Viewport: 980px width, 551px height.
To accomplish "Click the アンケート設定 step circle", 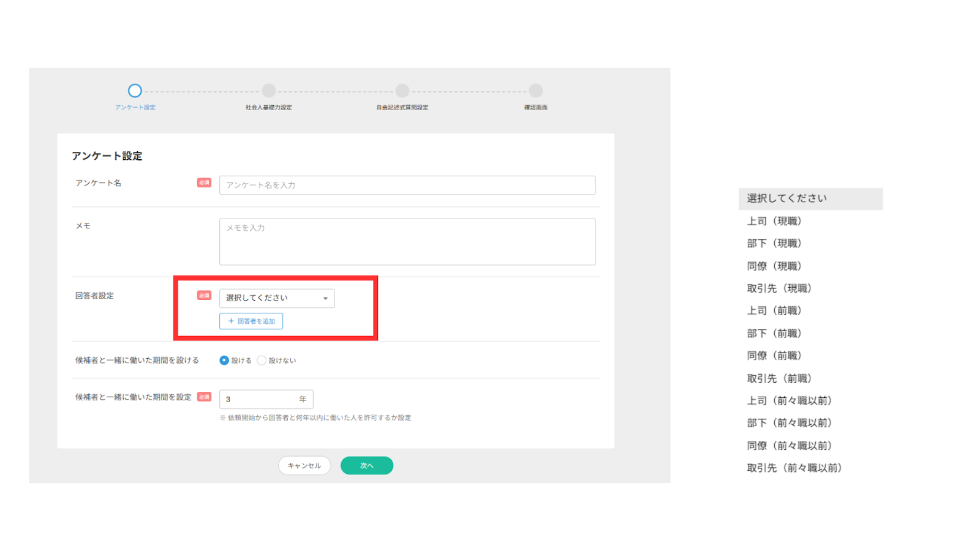I will tap(135, 91).
